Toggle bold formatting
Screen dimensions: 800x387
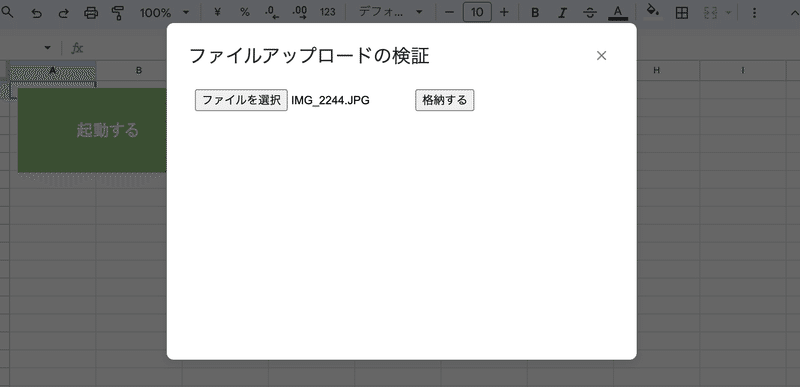click(x=535, y=13)
